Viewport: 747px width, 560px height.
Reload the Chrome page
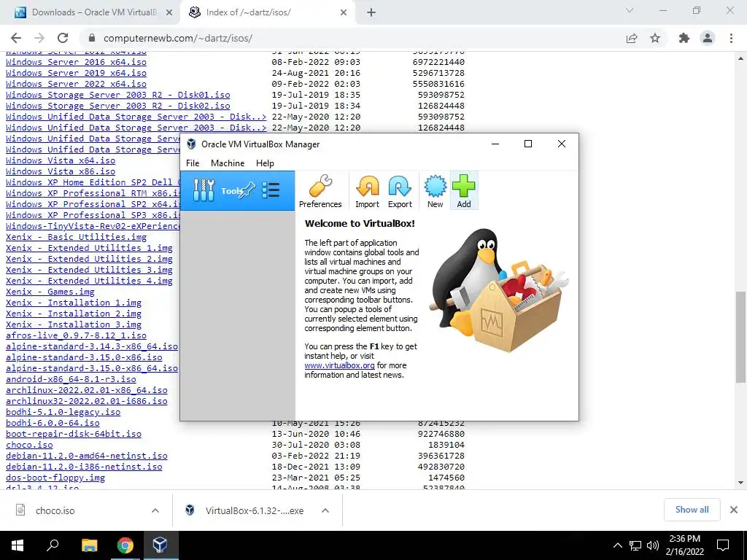pyautogui.click(x=63, y=38)
